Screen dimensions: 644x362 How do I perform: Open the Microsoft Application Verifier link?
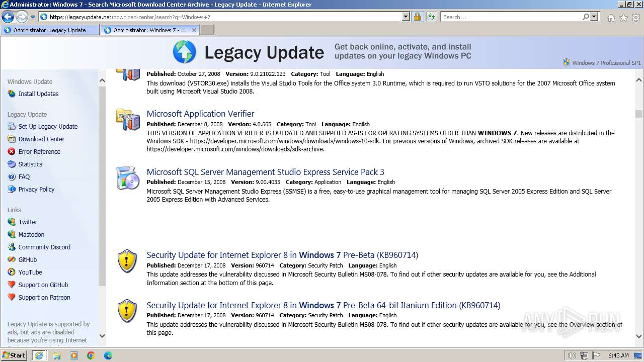200,114
